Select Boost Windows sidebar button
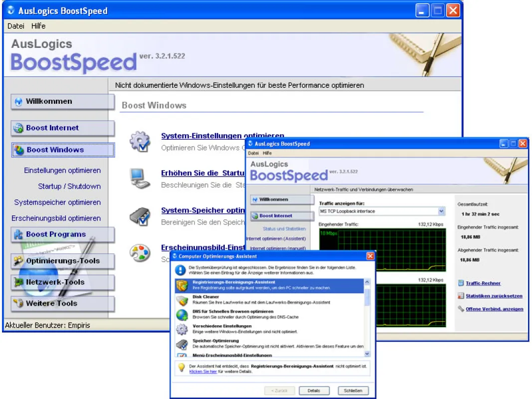 [63, 150]
